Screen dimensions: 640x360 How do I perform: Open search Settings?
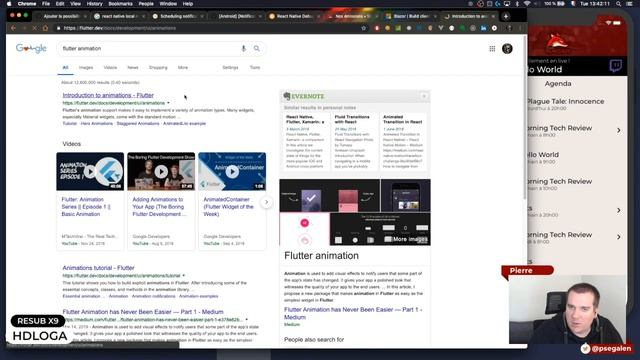click(x=230, y=67)
